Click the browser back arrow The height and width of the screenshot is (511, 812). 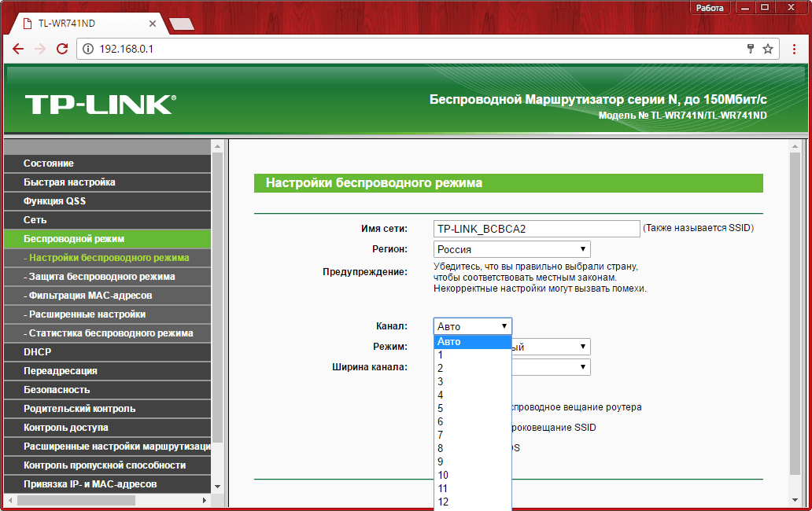click(19, 49)
